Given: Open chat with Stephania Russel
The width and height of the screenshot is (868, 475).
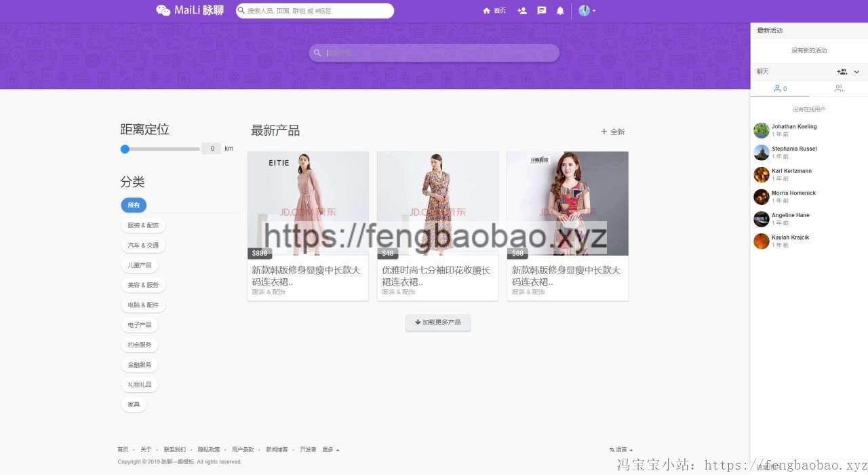Looking at the screenshot, I should click(x=809, y=153).
